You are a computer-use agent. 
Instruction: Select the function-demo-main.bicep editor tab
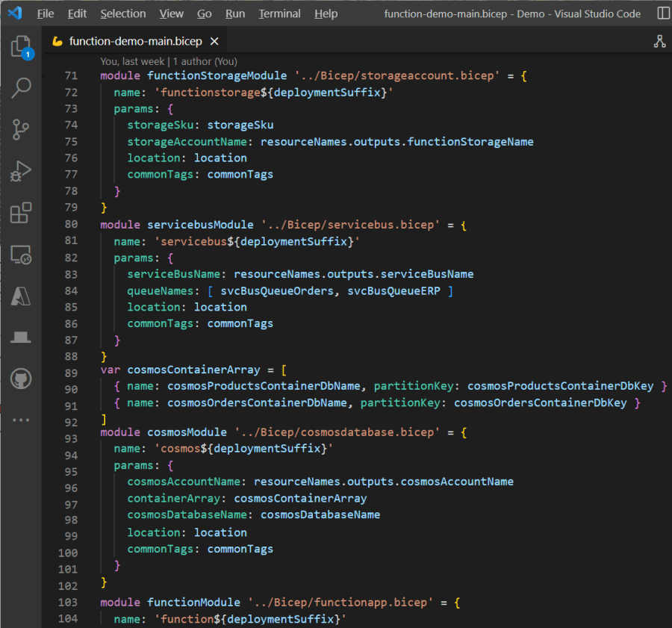click(134, 42)
